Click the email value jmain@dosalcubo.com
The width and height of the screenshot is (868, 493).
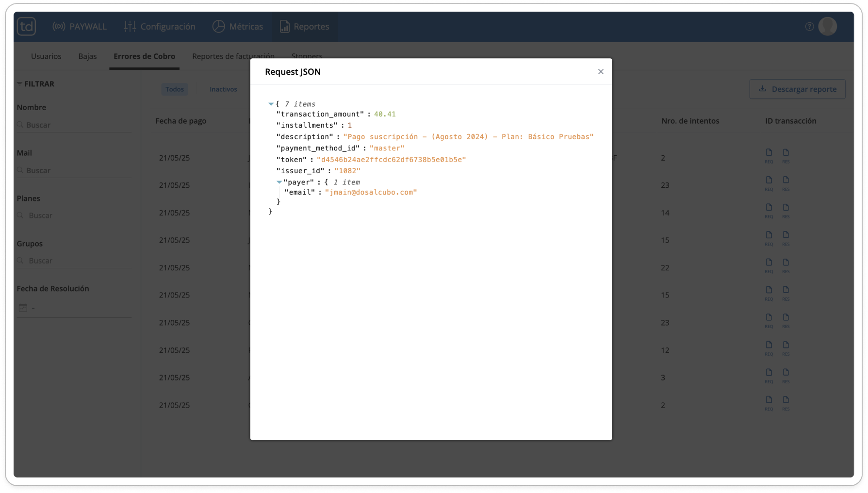pos(371,193)
